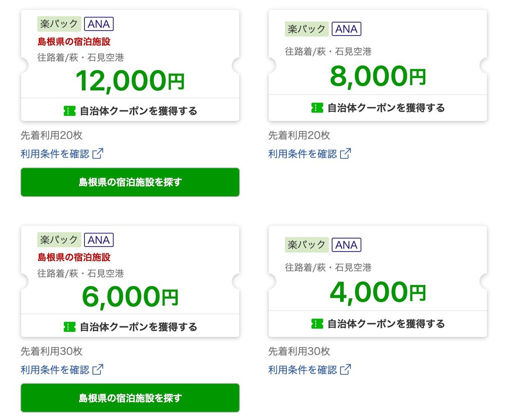Click the ANA badge on the 12,000円 card
The width and height of the screenshot is (508, 420).
99,24
